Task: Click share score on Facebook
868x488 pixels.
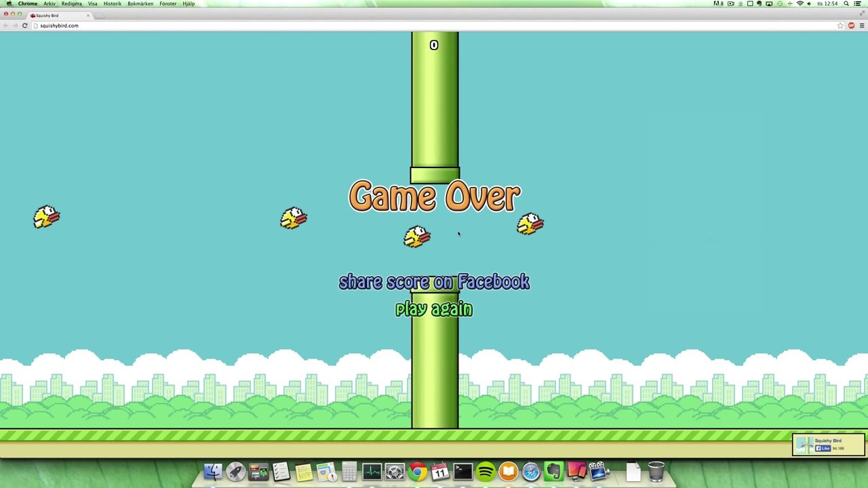Action: (434, 282)
